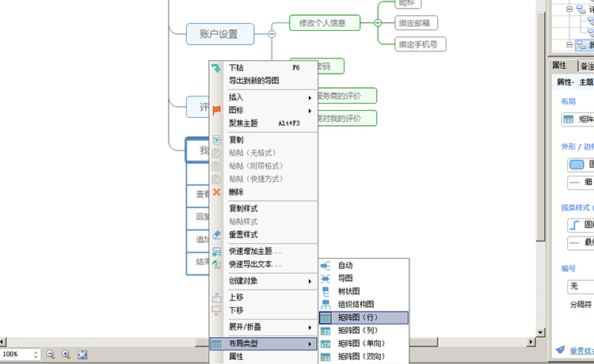Screen dimensions: 594x364
Task: Click the move-up icon beside 上移
Action: click(216, 298)
